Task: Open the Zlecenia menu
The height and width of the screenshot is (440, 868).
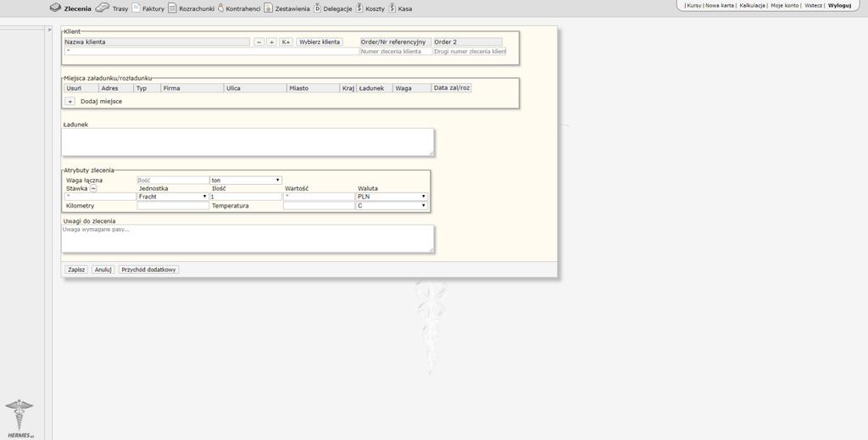Action: (77, 8)
